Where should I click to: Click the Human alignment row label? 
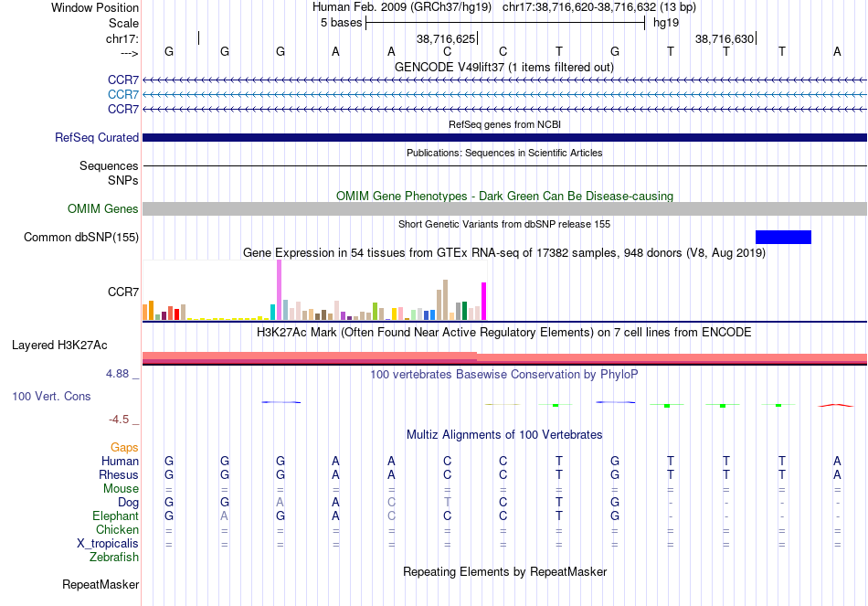click(120, 461)
